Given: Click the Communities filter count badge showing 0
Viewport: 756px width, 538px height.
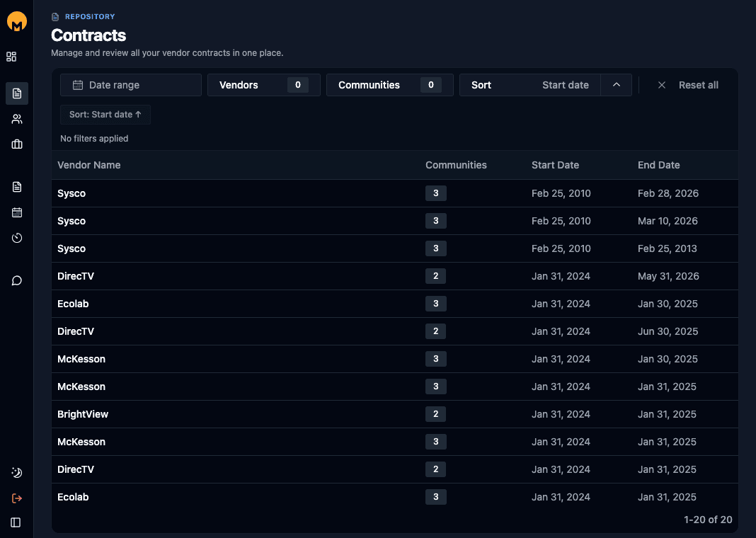Looking at the screenshot, I should tap(431, 85).
